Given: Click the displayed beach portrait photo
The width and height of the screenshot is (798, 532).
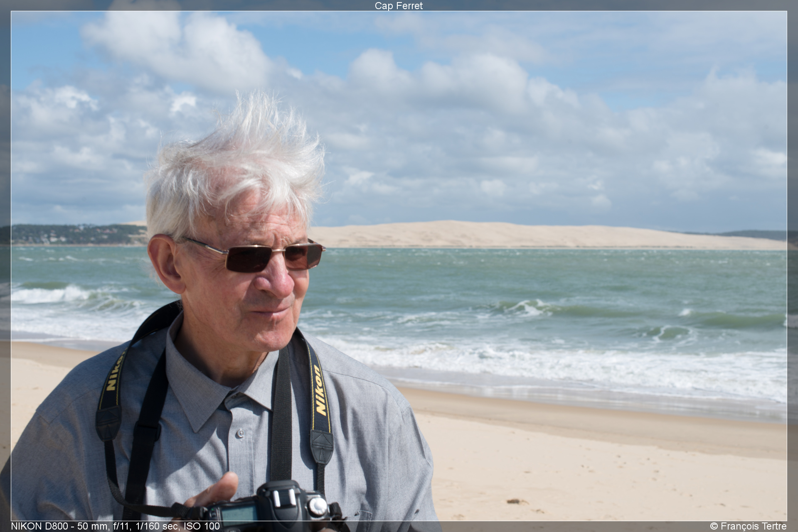Looking at the screenshot, I should tap(399, 266).
